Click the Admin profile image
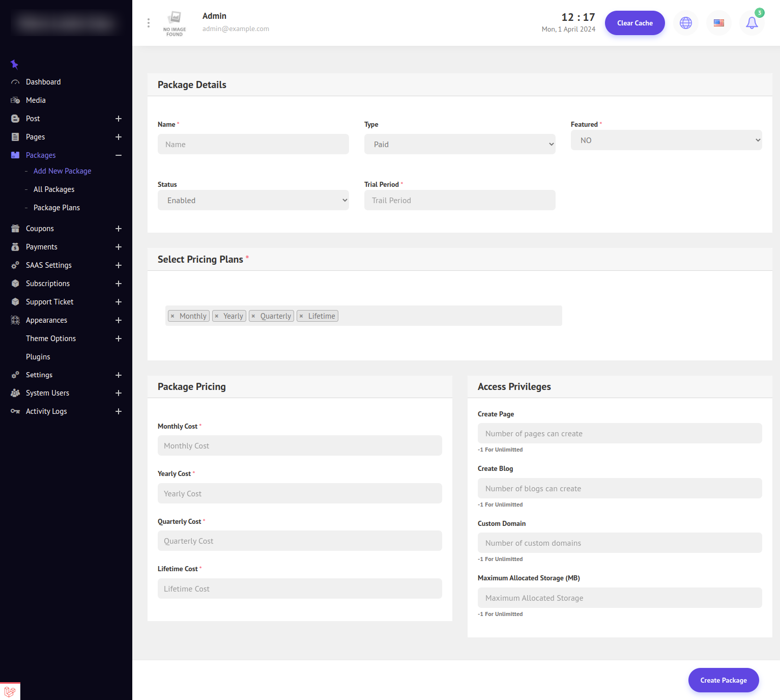The width and height of the screenshot is (780, 700). [x=175, y=23]
